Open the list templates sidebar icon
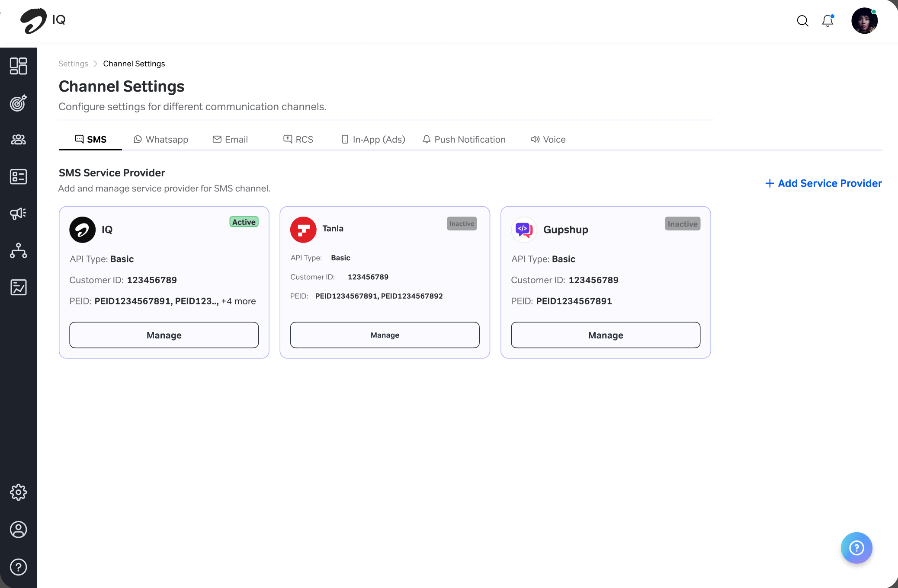898x588 pixels. point(18,176)
